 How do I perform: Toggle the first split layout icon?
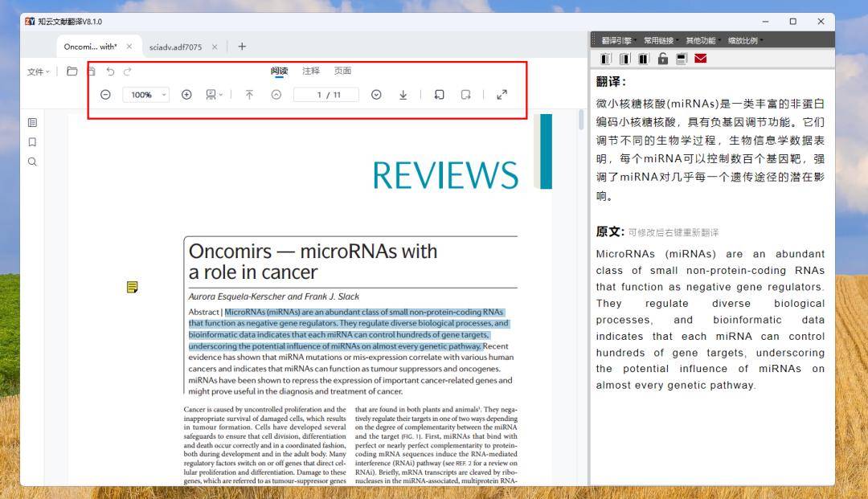tap(605, 59)
